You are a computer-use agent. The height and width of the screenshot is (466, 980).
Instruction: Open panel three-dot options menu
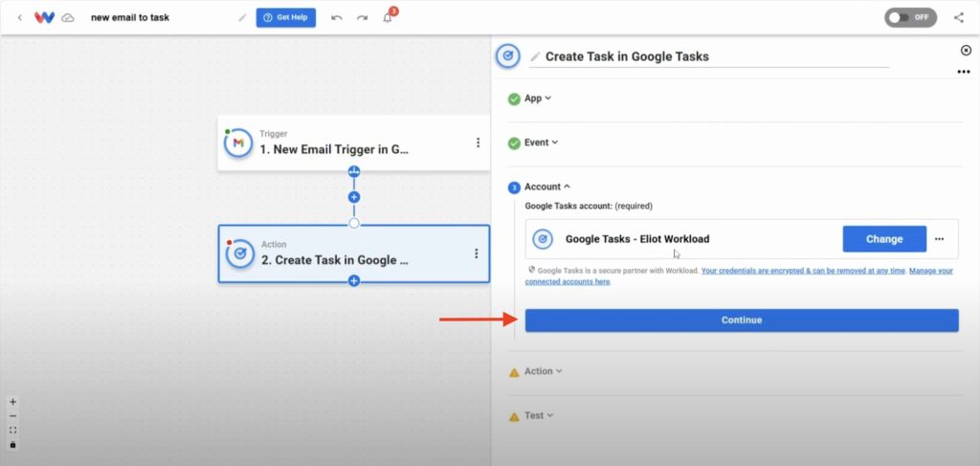(x=963, y=73)
